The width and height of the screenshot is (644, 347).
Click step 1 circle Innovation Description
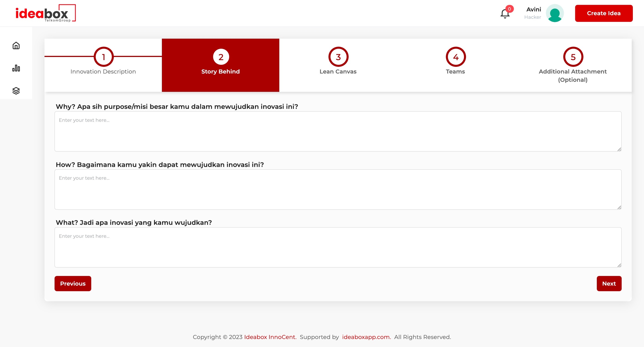point(103,57)
